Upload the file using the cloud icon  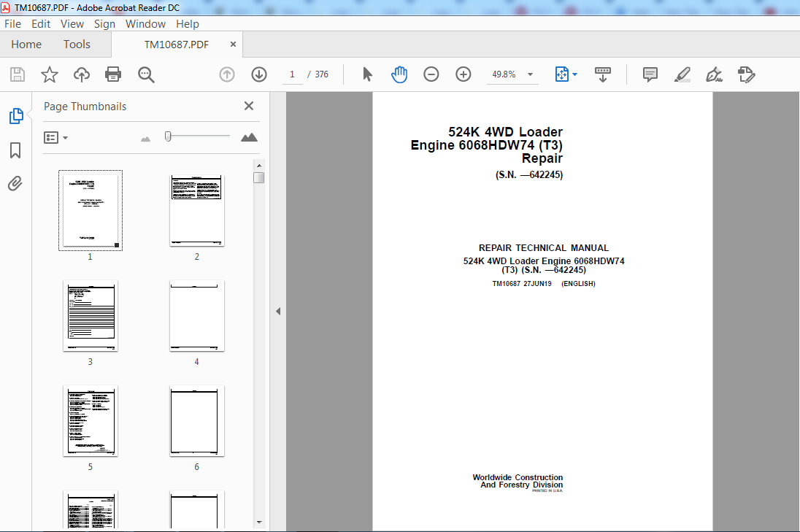[82, 74]
